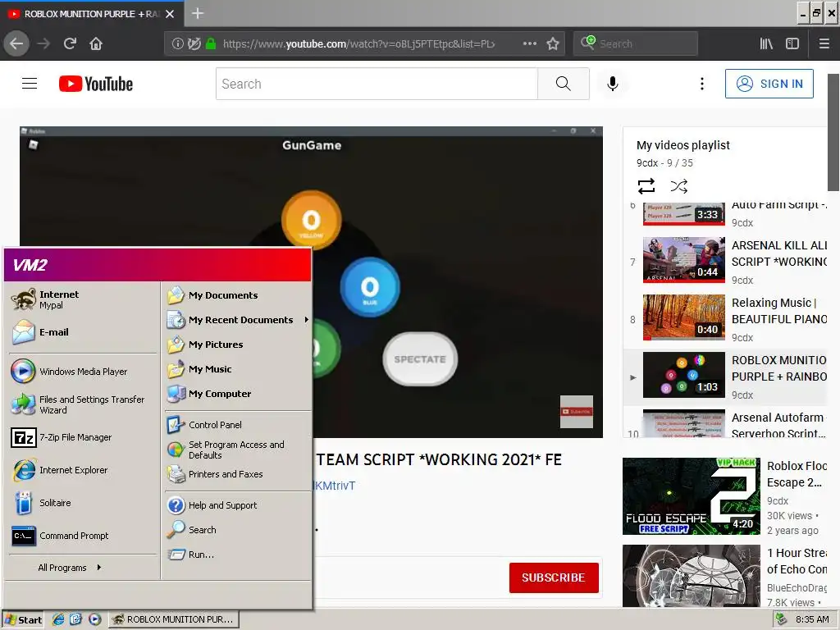The width and height of the screenshot is (840, 630).
Task: Toggle playlist loop button
Action: pyautogui.click(x=646, y=186)
